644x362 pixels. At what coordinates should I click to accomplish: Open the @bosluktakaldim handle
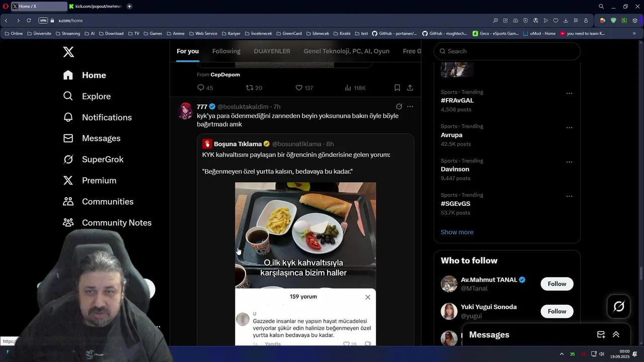[x=243, y=107]
